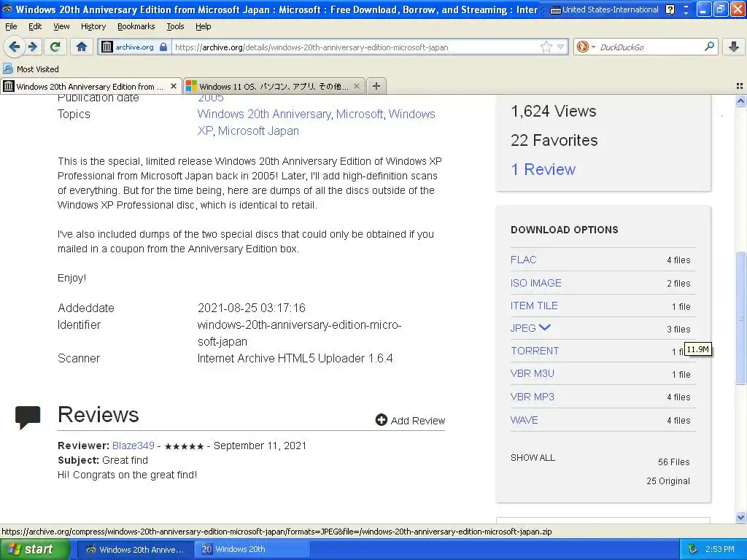Open the Windows 20th Anniversary topic link
747x560 pixels.
click(264, 114)
